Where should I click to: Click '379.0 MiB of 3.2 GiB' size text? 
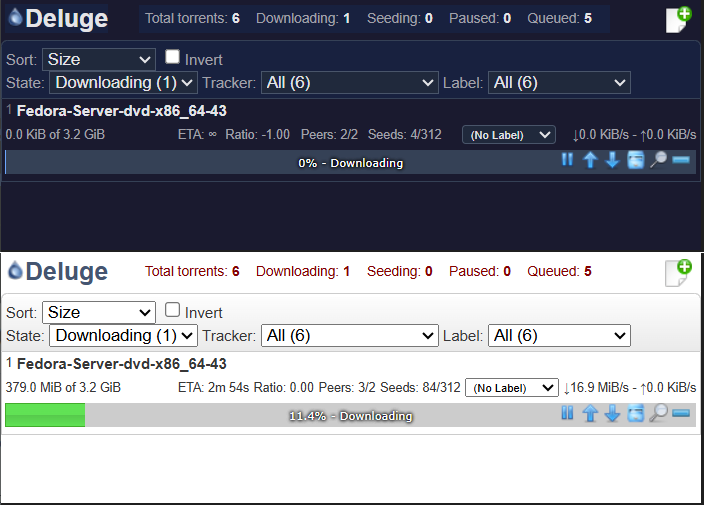coord(63,387)
